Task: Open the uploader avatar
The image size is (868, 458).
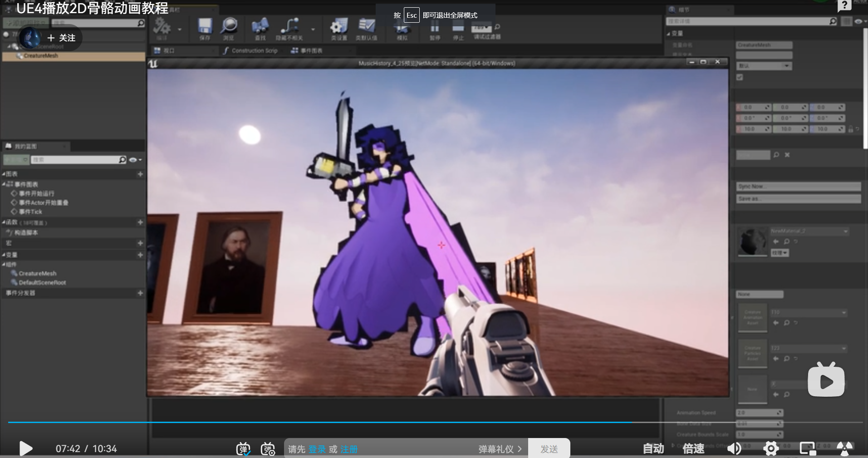Action: coord(31,37)
